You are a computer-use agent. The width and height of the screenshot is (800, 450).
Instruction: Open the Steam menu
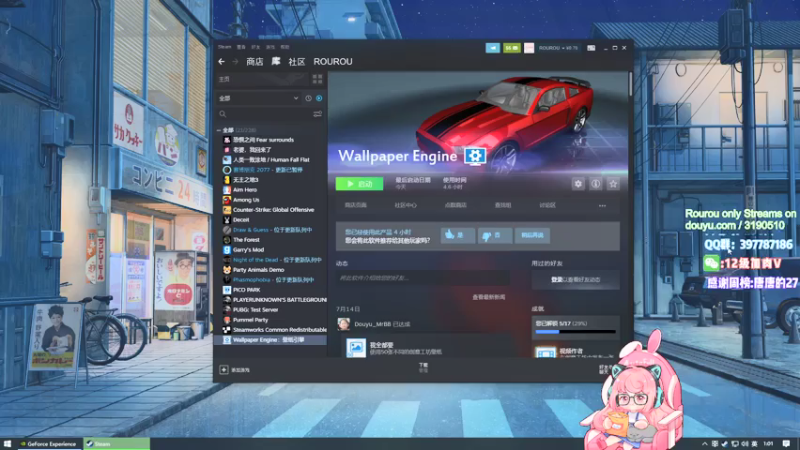click(x=224, y=47)
